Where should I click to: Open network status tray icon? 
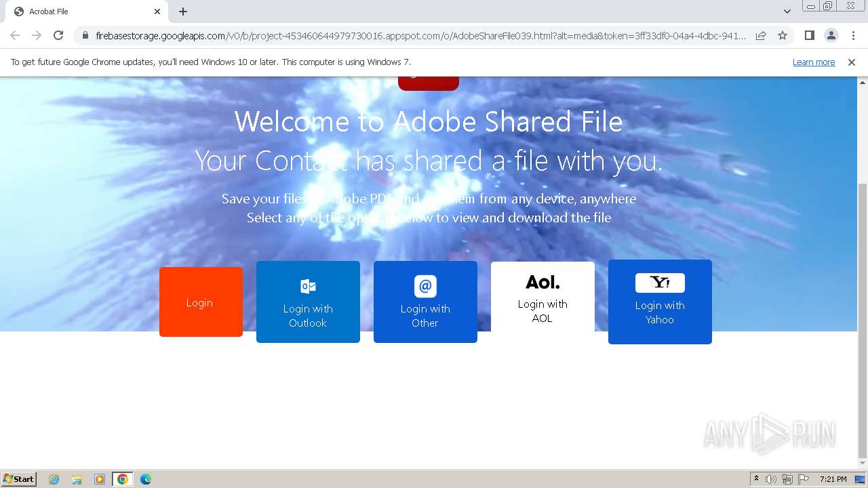coord(787,479)
